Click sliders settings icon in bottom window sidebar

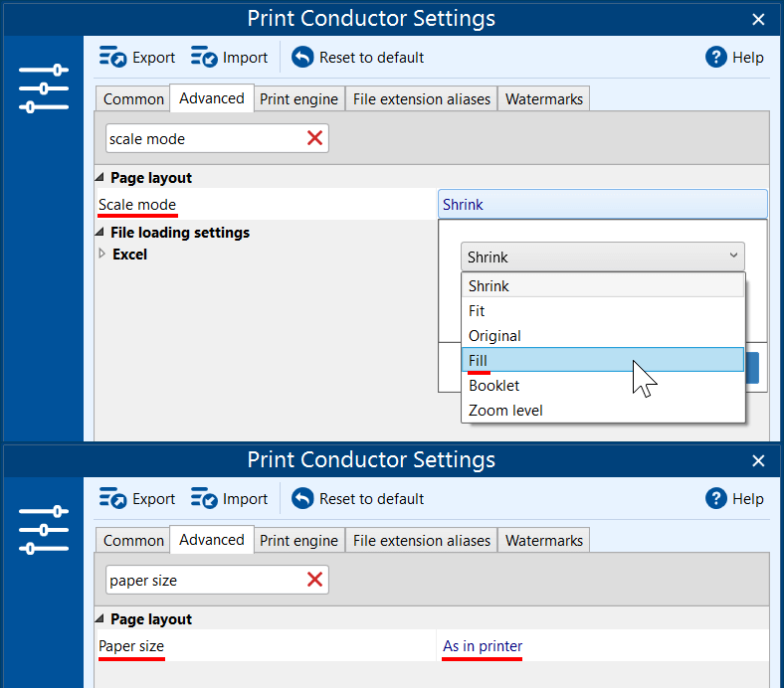click(44, 530)
